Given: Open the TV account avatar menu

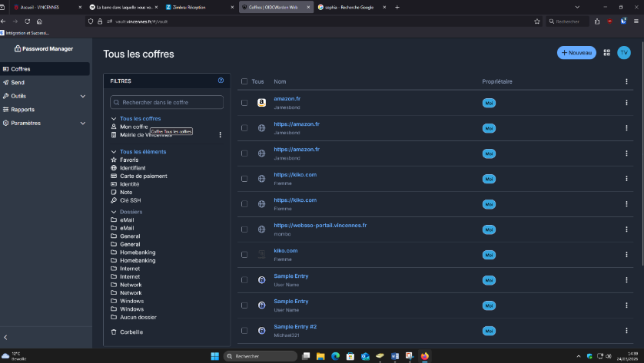Looking at the screenshot, I should point(624,52).
